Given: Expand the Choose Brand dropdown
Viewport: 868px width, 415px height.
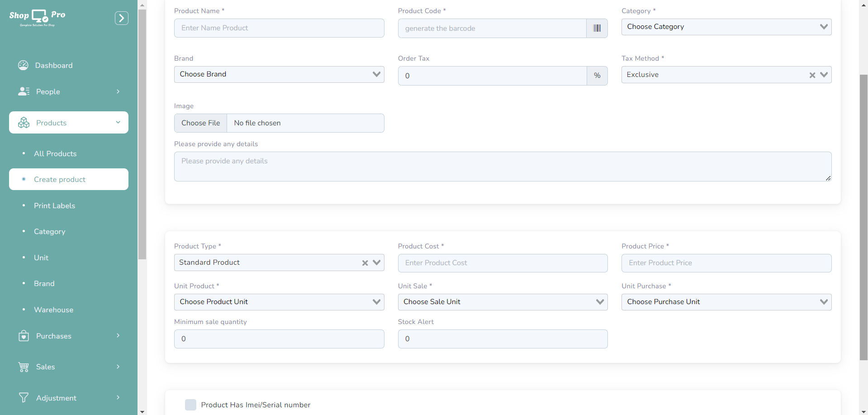Looking at the screenshot, I should point(279,74).
